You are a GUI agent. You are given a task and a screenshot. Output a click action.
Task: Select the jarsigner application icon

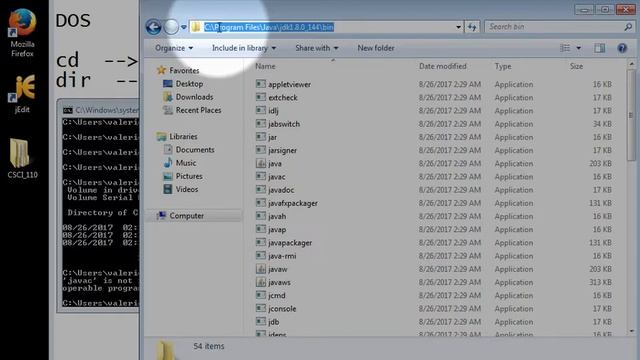(260, 150)
